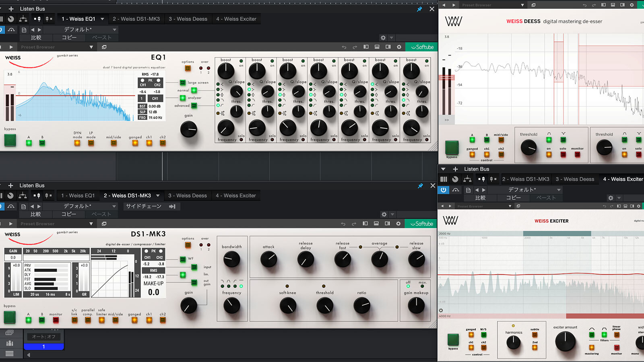The width and height of the screenshot is (644, 362).
Task: Expand Preset Browser dropdown in DS1-MK3 window
Action: point(91,224)
